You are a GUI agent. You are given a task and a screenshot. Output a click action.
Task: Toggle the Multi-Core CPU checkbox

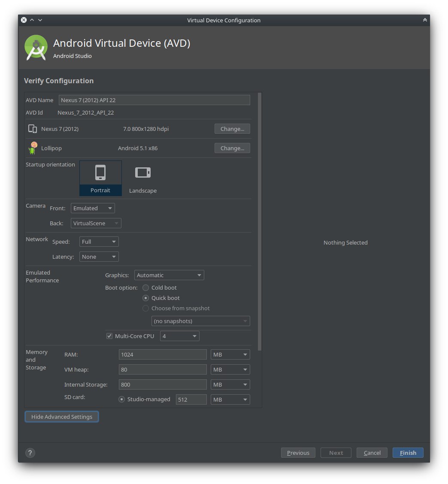[x=109, y=336]
